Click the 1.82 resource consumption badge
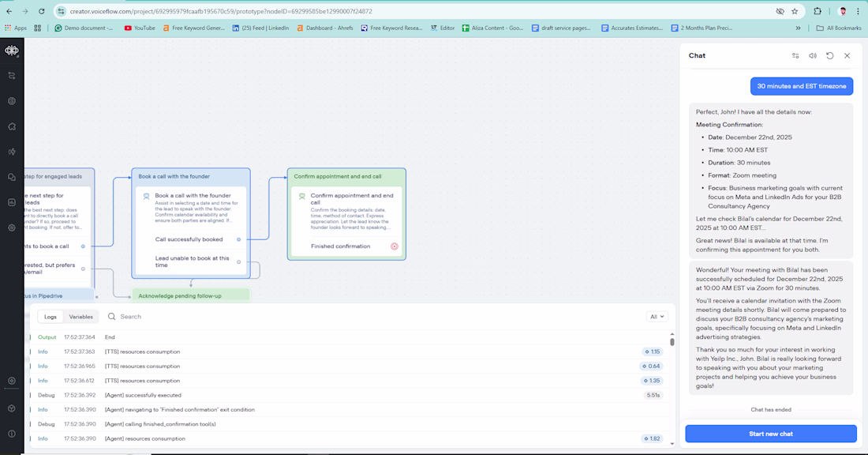The height and width of the screenshot is (455, 868). (652, 438)
